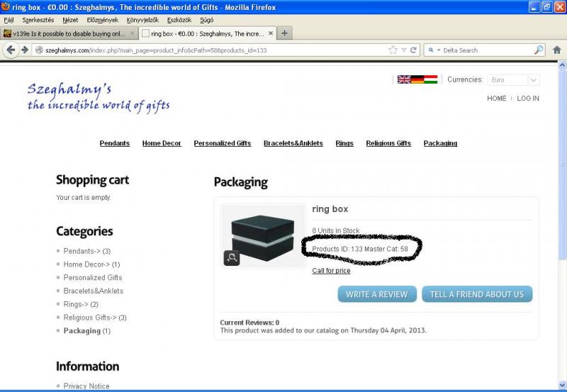Click Packaging (1) sidebar category
This screenshot has width=567, height=392.
point(87,330)
